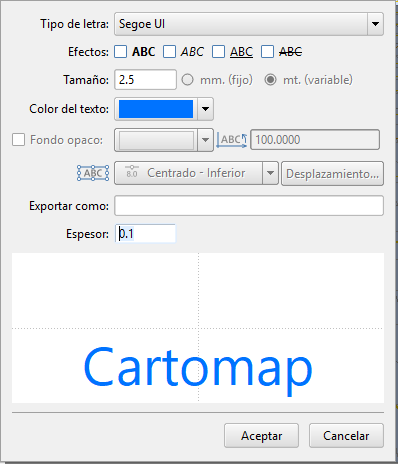Image resolution: width=398 pixels, height=464 pixels.
Task: Select the mm. (fijo) radio button
Action: pos(187,80)
